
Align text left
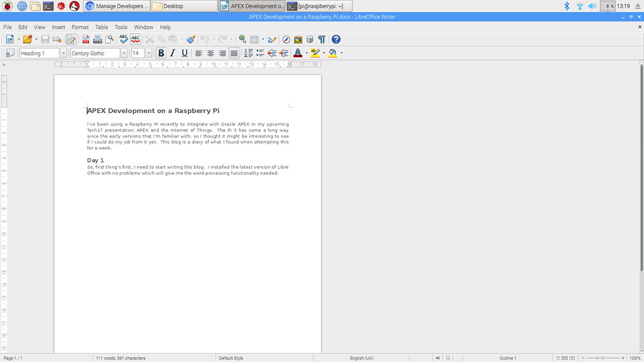coord(199,53)
